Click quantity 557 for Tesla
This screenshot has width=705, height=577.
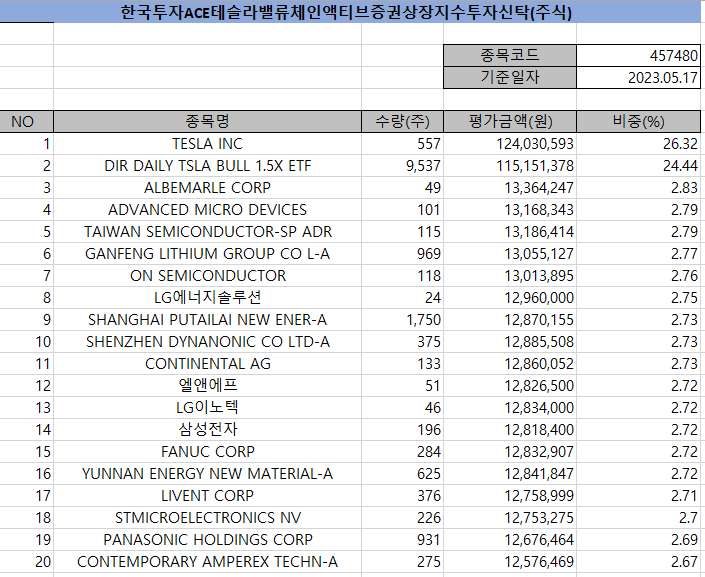402,144
